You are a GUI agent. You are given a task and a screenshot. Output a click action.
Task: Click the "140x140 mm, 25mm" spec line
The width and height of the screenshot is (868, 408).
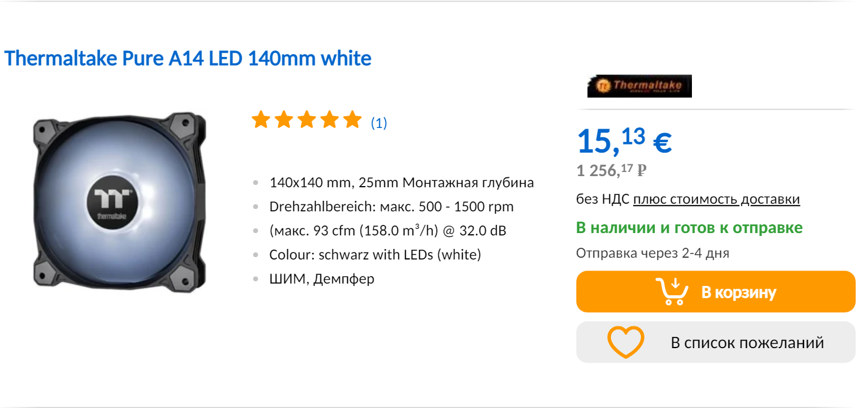(x=401, y=183)
